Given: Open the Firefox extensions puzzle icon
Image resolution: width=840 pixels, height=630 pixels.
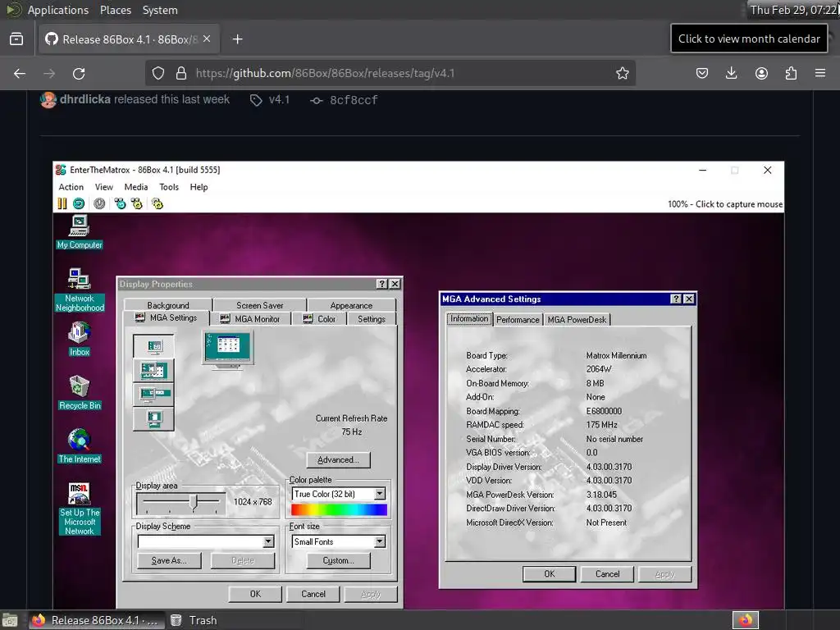Looking at the screenshot, I should [791, 73].
